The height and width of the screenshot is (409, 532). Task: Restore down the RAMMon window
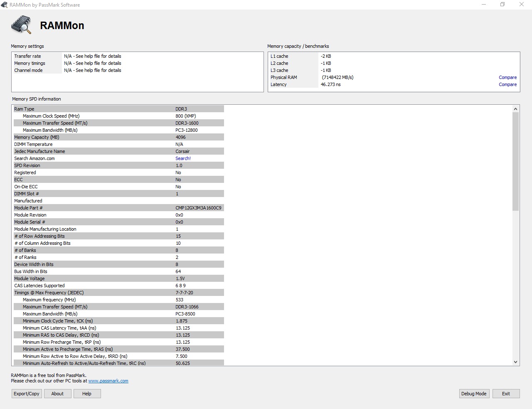[x=502, y=5]
